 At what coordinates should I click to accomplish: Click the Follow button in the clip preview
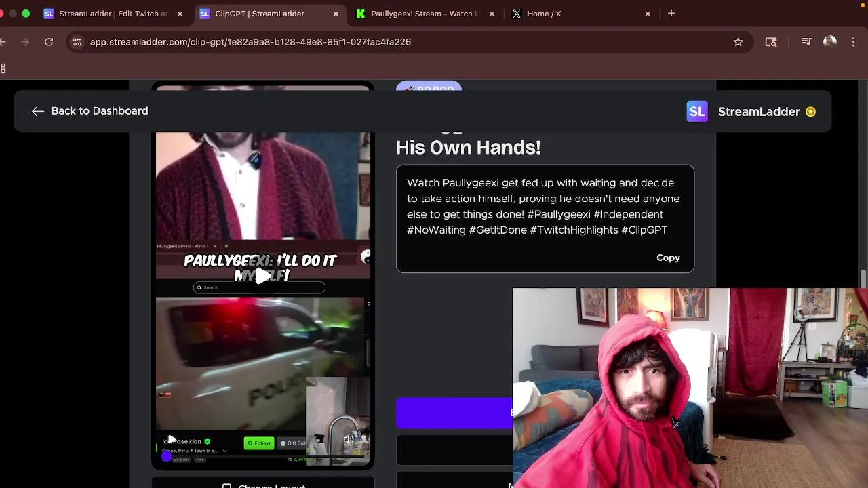[x=259, y=443]
